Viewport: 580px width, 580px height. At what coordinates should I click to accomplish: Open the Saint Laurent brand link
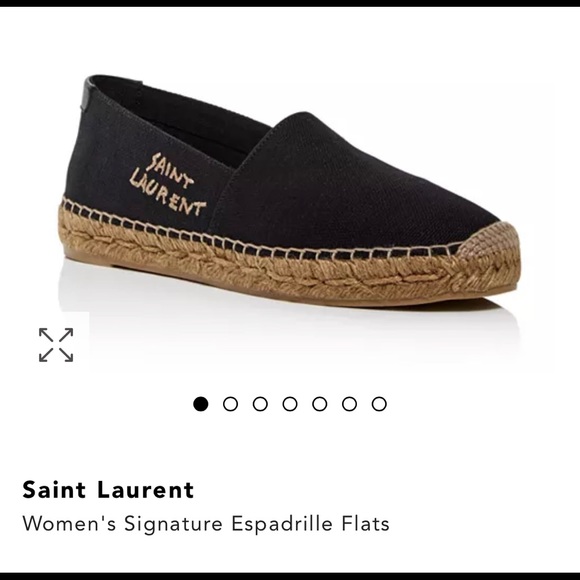point(108,490)
